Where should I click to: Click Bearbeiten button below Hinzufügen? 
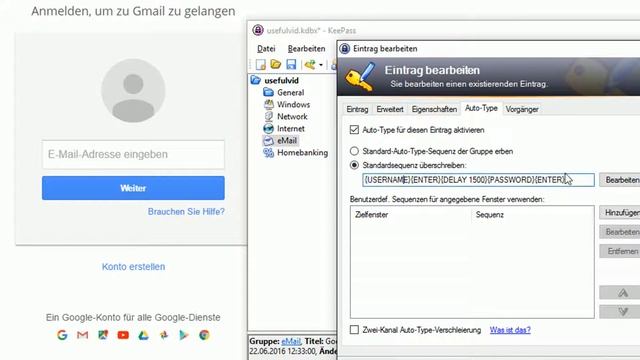tap(621, 232)
